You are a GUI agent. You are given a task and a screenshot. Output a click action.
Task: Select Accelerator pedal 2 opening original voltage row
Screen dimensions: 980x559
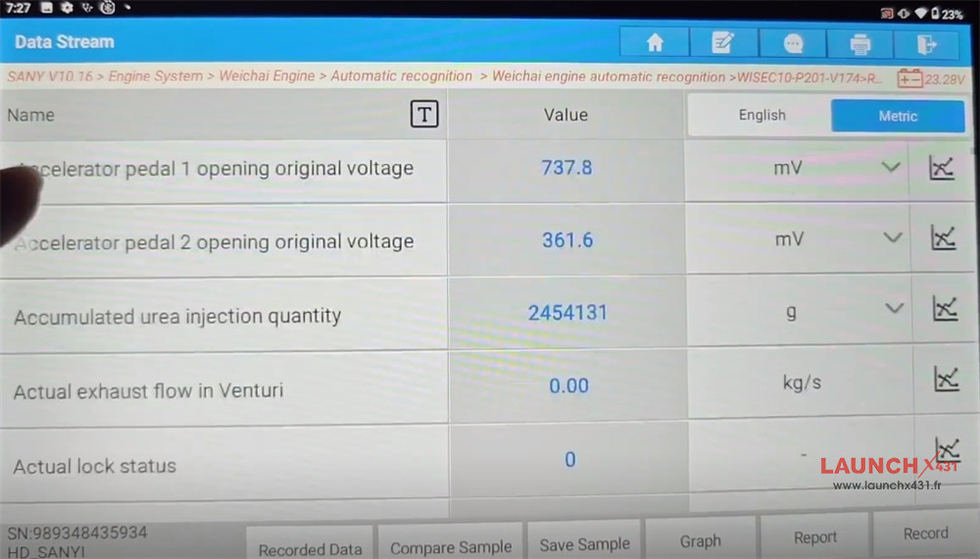223,240
